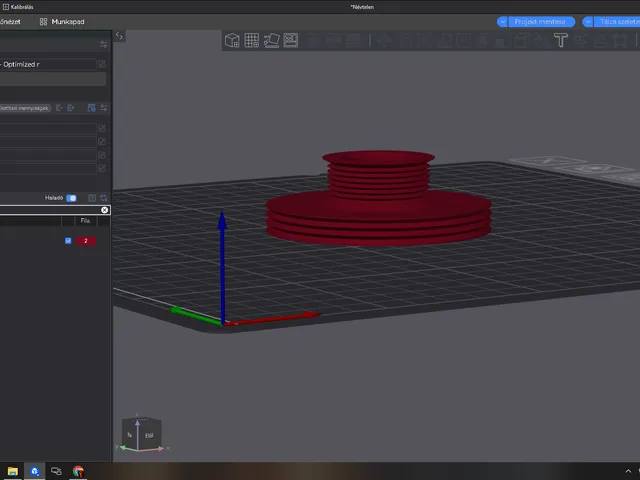This screenshot has height=480, width=640.
Task: Click the view orientation cube
Action: (142, 435)
